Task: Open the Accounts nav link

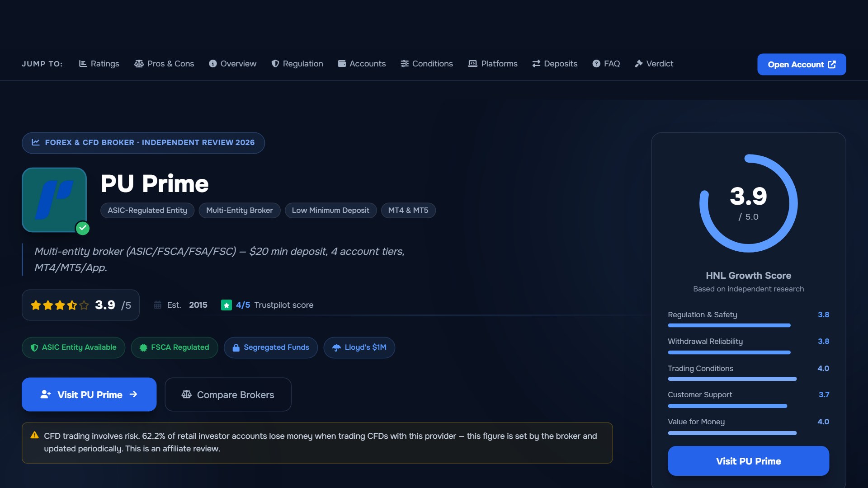Action: (x=362, y=64)
